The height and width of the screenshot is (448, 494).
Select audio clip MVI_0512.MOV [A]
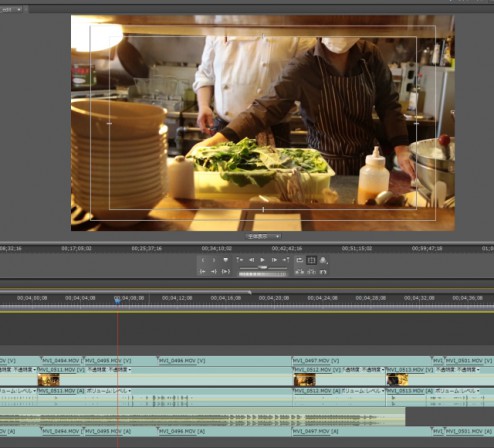coord(339,397)
